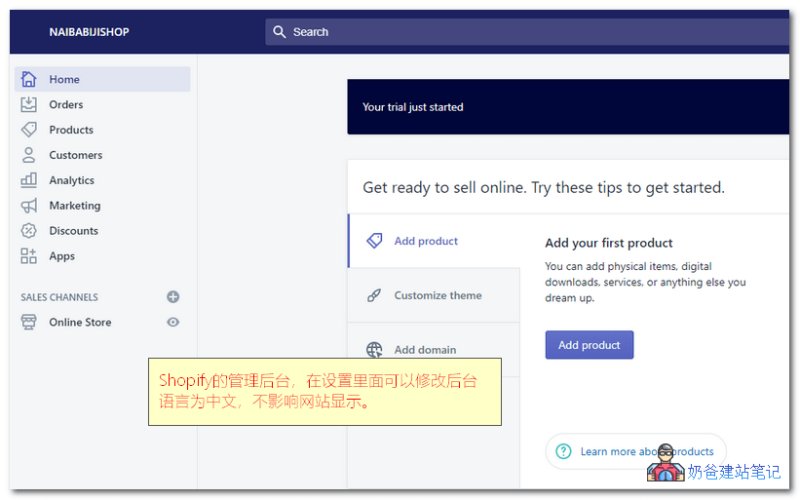This screenshot has height=500, width=800.
Task: Click the Customers person icon
Action: pos(29,155)
